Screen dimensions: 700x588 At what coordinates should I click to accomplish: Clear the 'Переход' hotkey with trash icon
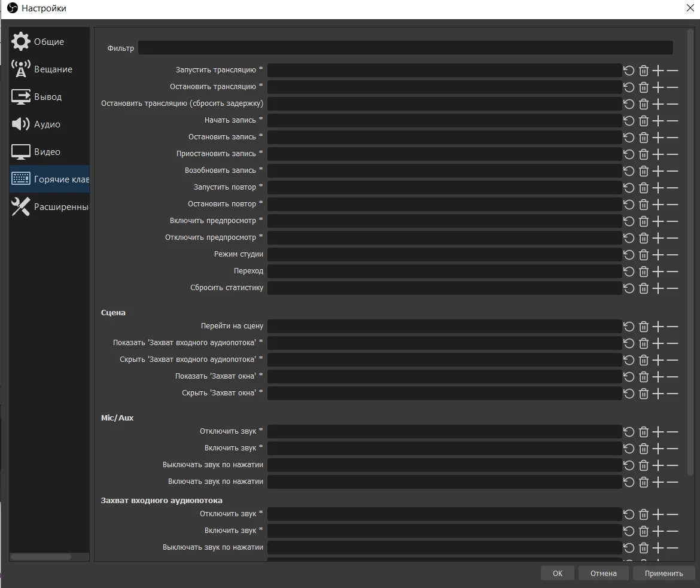pyautogui.click(x=644, y=272)
